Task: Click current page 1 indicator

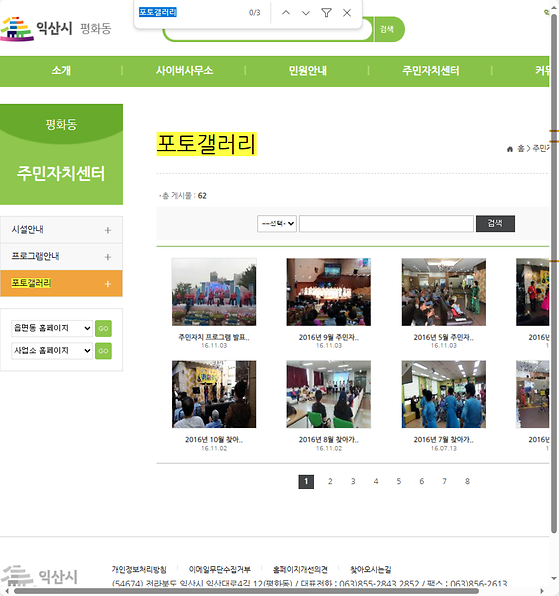Action: pos(306,482)
